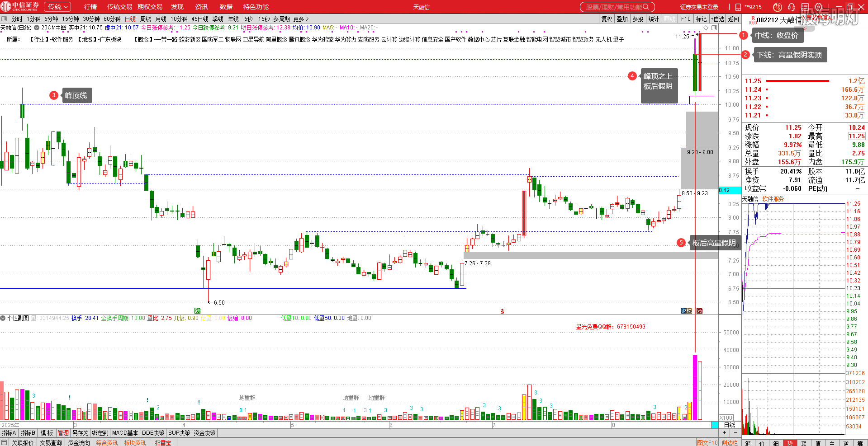This screenshot has width=868, height=446.
Task: Click the zoom out minus button
Action: tap(735, 432)
